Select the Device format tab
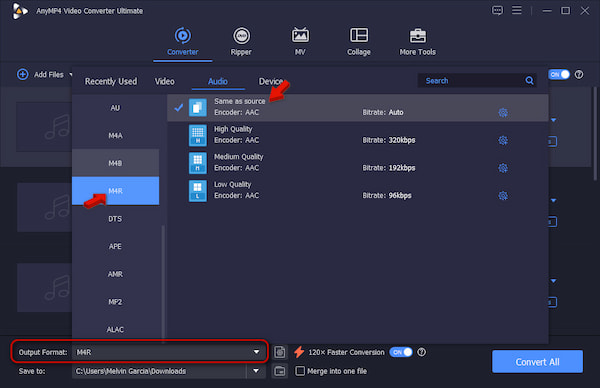 click(271, 81)
